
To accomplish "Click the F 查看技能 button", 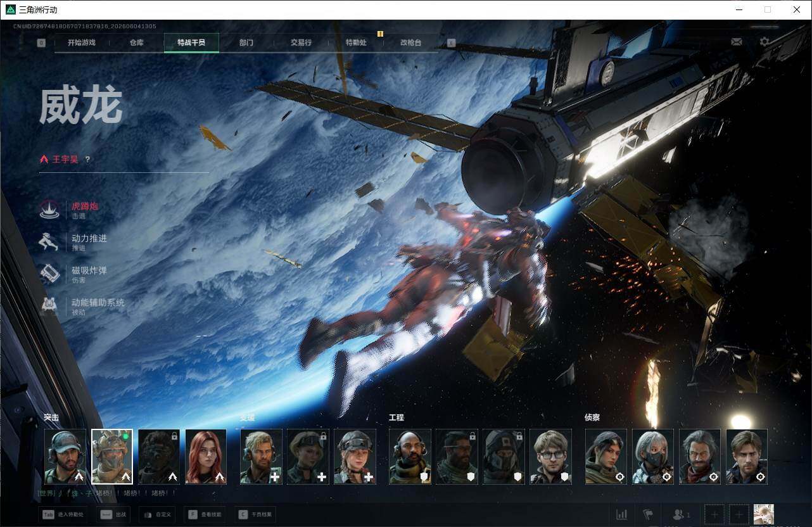I will [x=206, y=514].
